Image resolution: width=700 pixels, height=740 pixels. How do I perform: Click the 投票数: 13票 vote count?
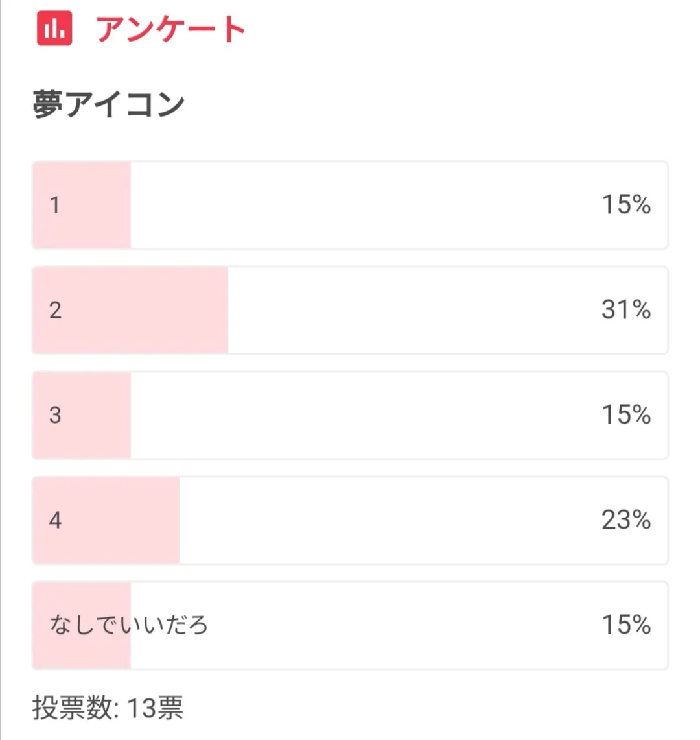coord(108,708)
